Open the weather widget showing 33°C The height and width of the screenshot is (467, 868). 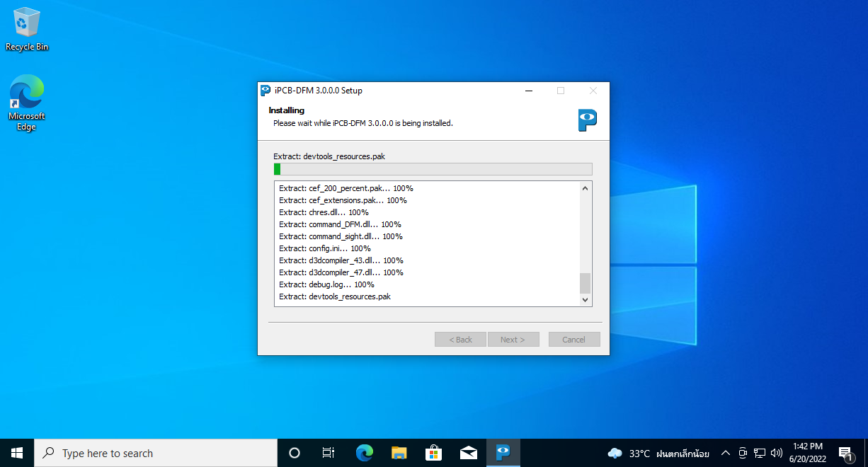658,453
